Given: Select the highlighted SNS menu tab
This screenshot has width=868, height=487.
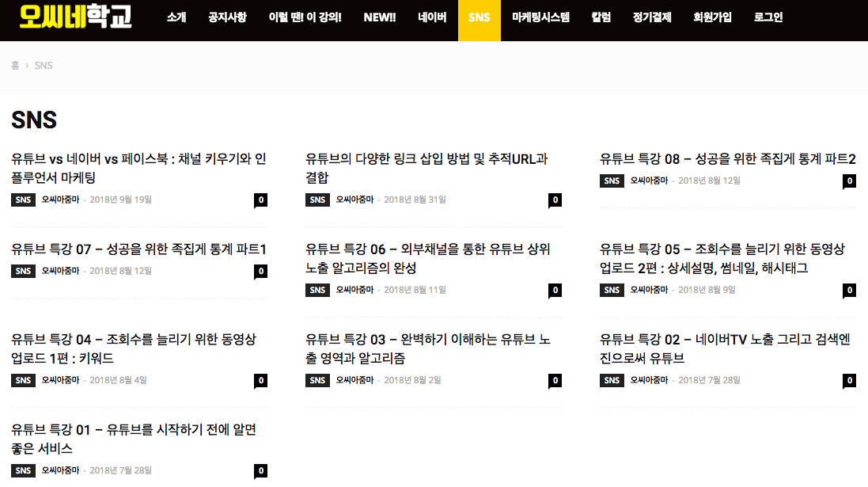Looking at the screenshot, I should (x=479, y=20).
